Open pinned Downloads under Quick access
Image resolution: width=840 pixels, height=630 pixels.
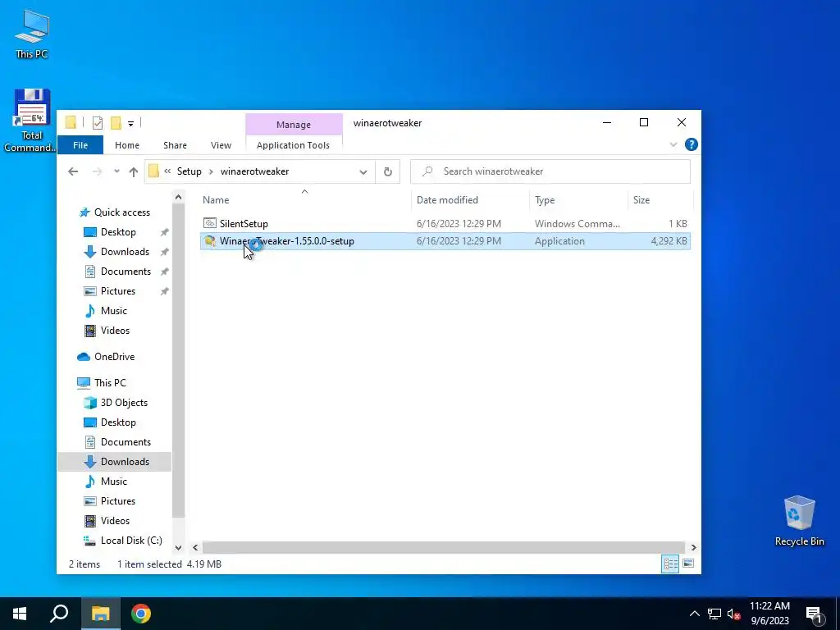(125, 252)
